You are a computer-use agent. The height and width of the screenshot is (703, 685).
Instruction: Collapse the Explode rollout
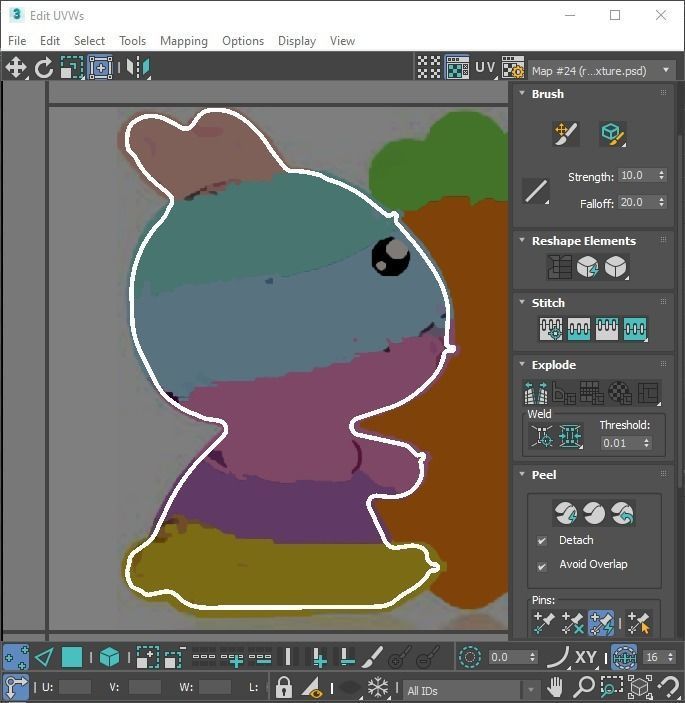coord(522,364)
